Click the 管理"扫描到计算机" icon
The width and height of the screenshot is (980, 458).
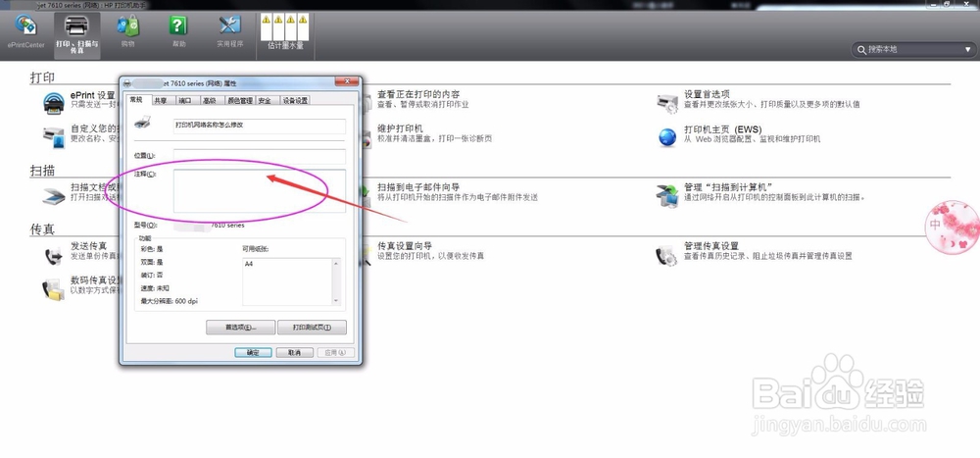[667, 196]
